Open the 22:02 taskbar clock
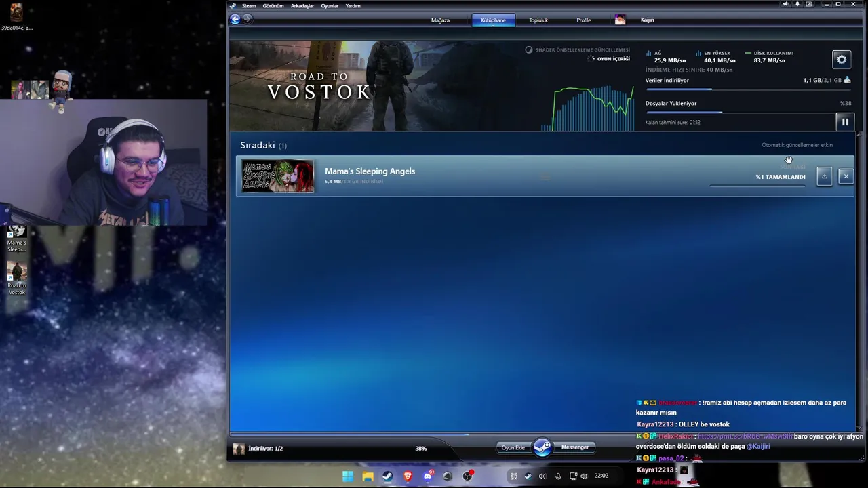This screenshot has width=868, height=488. pos(601,476)
